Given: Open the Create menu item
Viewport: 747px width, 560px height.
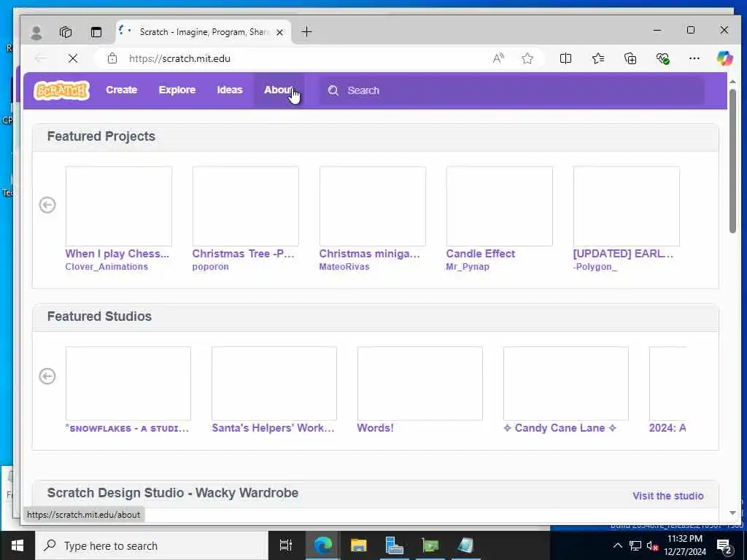Looking at the screenshot, I should [x=122, y=90].
